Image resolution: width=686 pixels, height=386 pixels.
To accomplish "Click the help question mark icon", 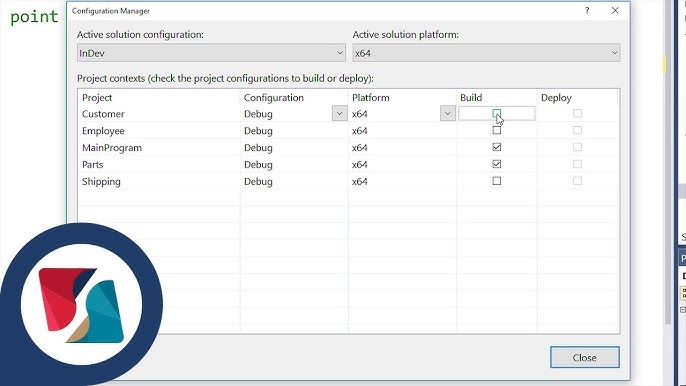I will tap(587, 11).
